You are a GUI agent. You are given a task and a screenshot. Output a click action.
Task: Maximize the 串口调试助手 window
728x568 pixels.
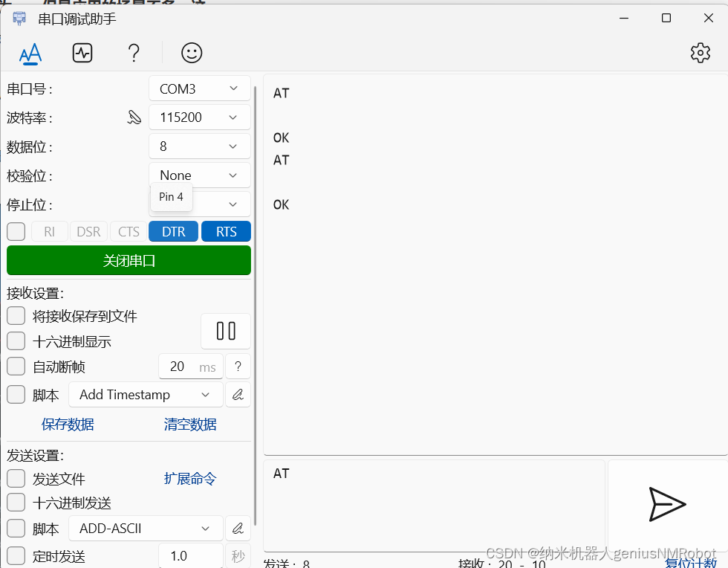tap(666, 18)
